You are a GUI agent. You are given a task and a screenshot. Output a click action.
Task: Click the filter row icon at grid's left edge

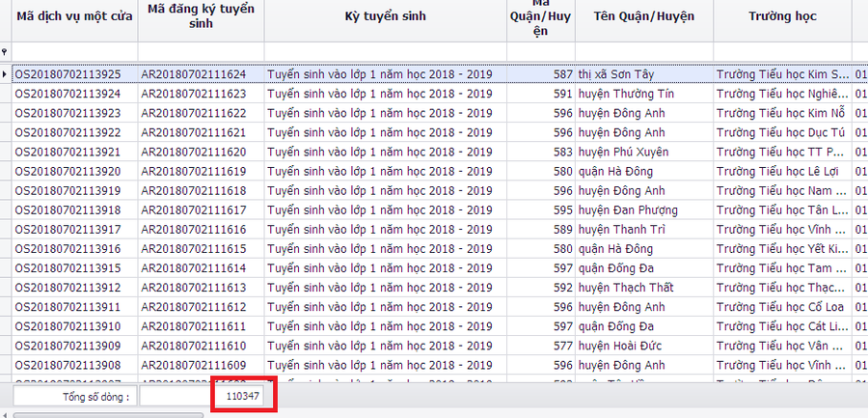[x=5, y=52]
